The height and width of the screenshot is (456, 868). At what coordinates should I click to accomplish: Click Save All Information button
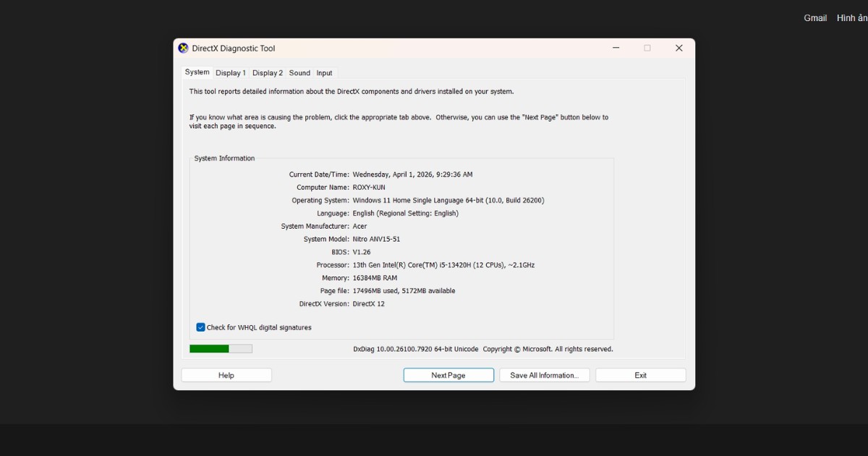tap(544, 375)
